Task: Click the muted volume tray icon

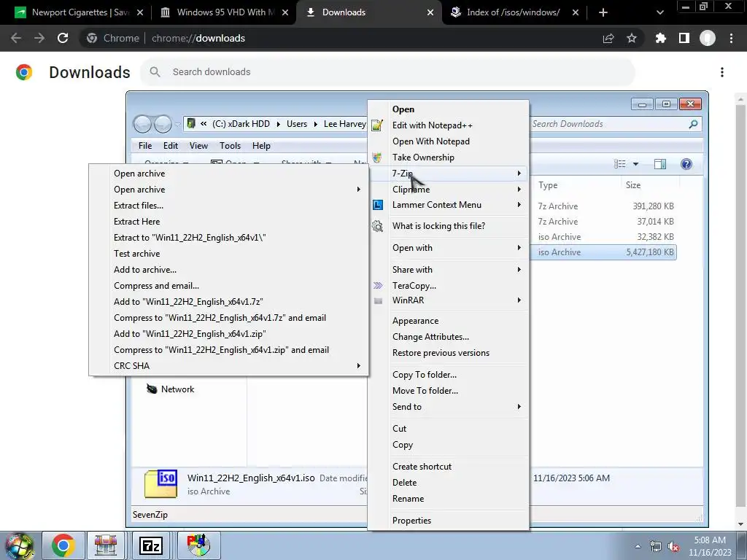Action: click(673, 546)
